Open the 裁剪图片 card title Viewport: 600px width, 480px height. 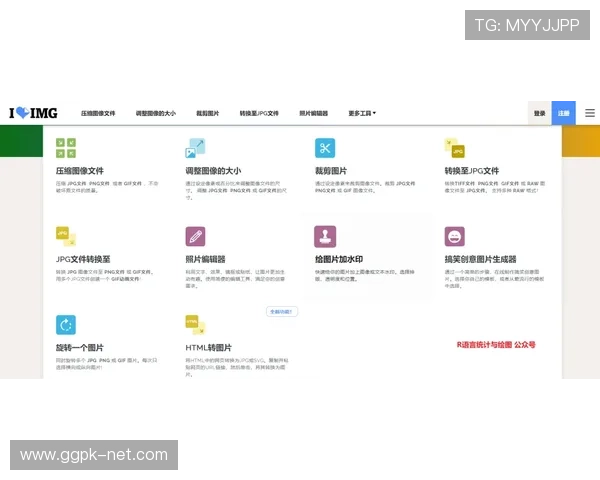[x=331, y=171]
